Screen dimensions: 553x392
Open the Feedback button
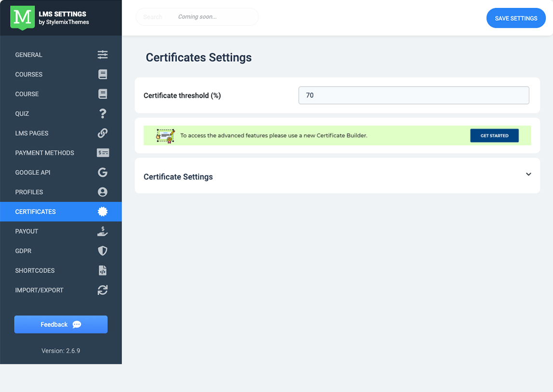(61, 325)
